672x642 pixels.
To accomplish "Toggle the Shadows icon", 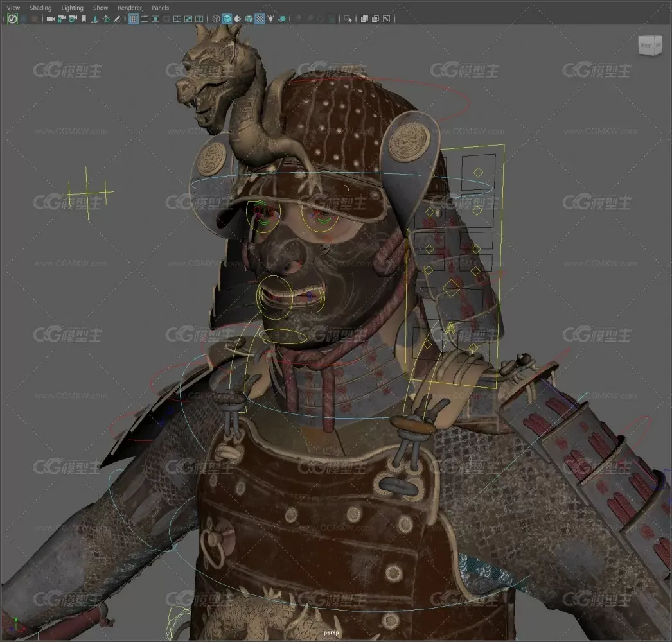I will (x=282, y=19).
